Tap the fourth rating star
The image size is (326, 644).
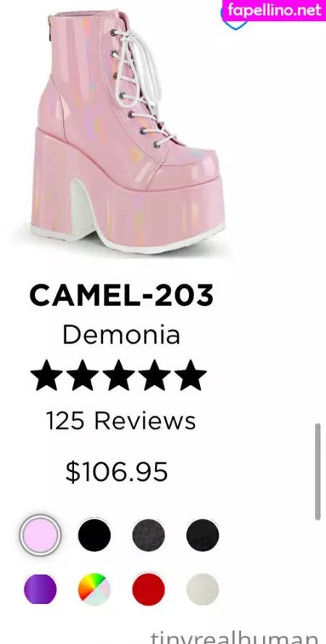pyautogui.click(x=154, y=375)
